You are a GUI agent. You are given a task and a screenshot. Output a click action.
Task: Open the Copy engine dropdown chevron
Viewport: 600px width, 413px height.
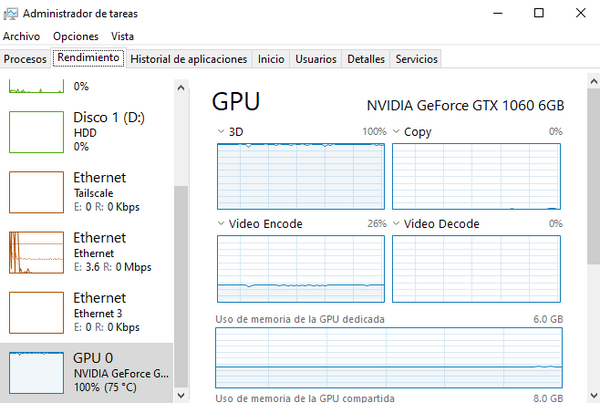pyautogui.click(x=396, y=132)
